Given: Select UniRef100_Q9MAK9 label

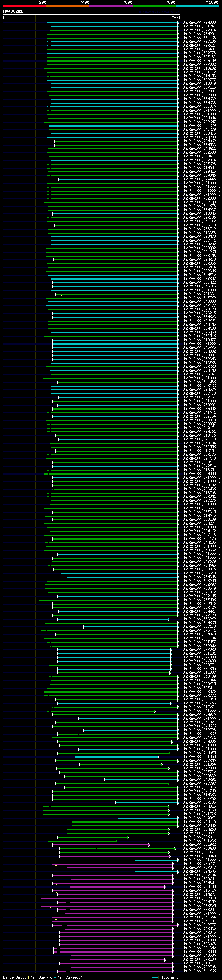Looking at the screenshot, I should click(199, 141).
